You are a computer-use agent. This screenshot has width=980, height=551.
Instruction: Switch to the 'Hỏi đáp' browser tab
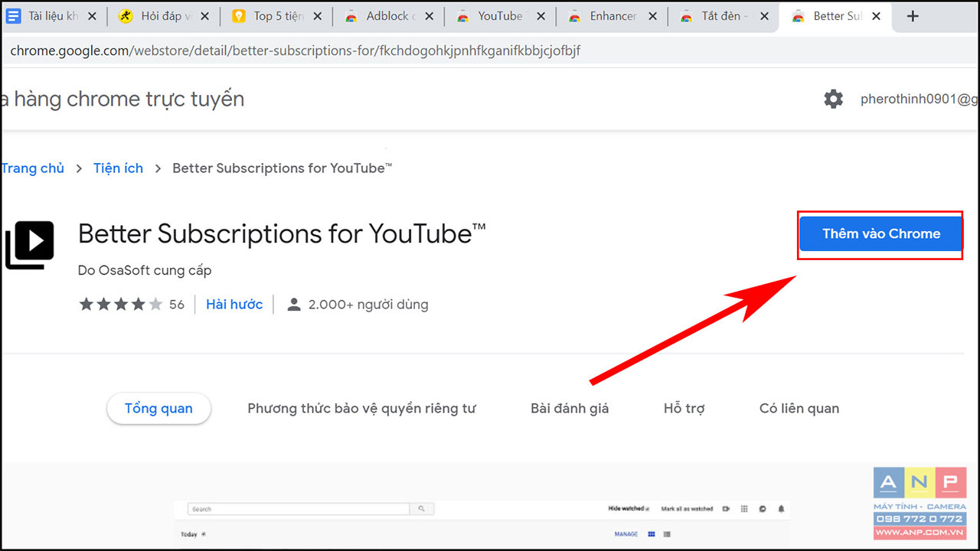[x=163, y=16]
